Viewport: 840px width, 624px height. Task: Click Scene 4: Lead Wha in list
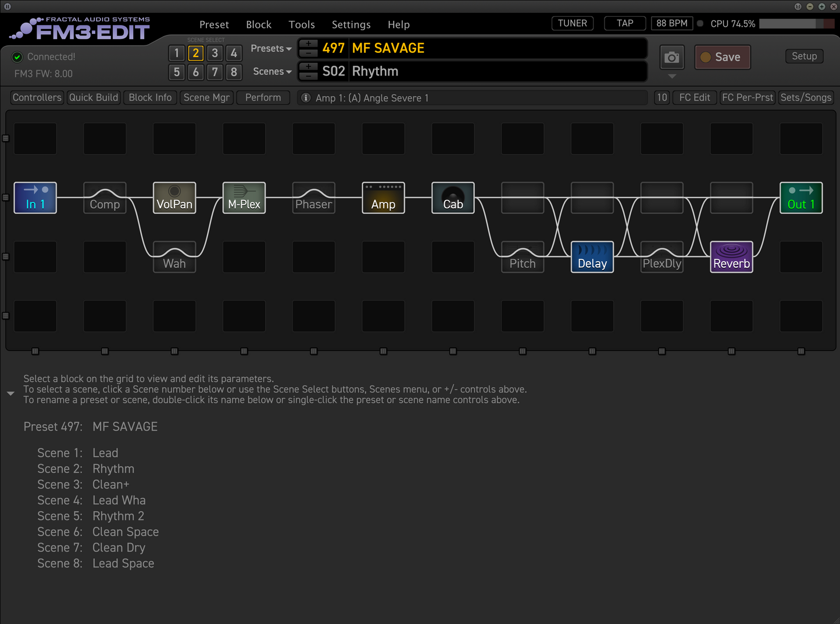click(x=91, y=500)
